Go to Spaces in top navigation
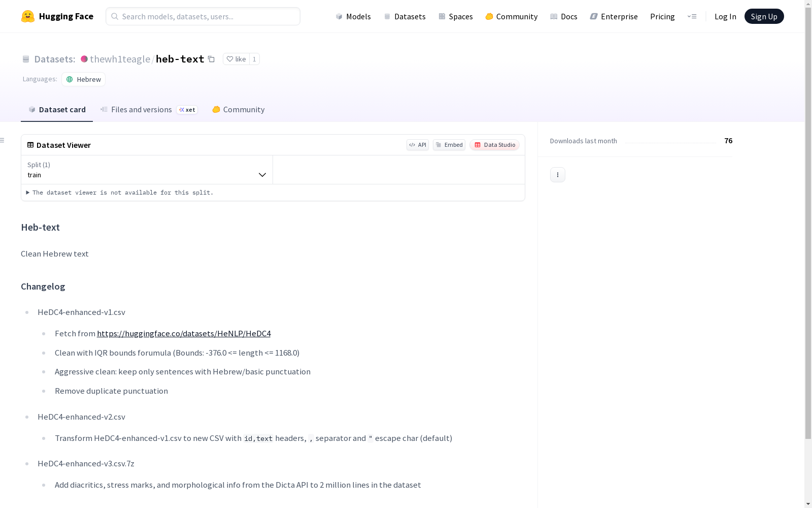This screenshot has height=508, width=812. click(x=455, y=16)
